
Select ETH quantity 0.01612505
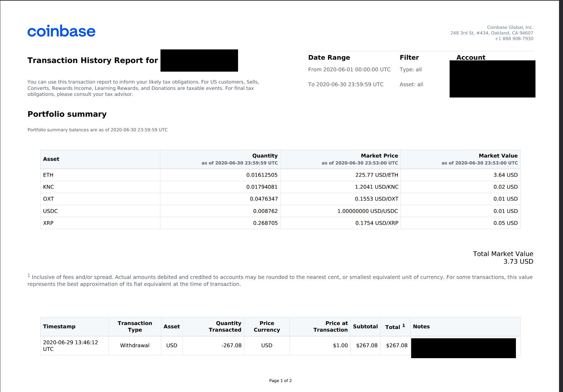262,175
